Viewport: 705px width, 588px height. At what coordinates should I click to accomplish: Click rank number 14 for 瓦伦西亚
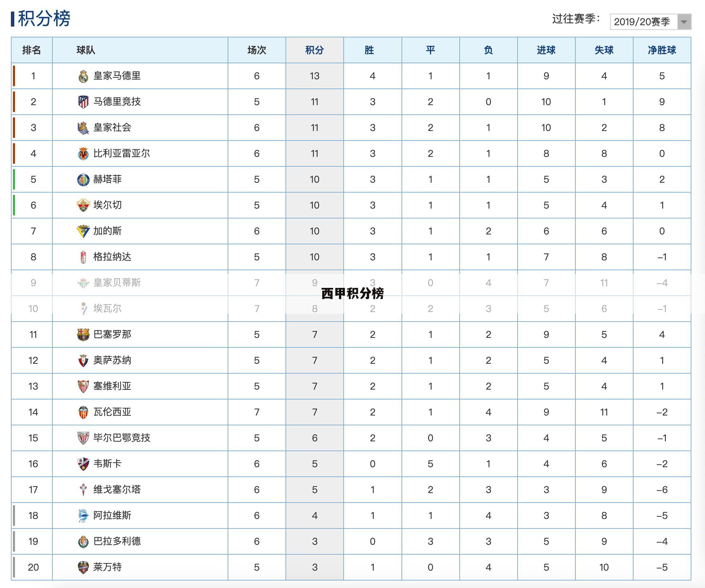(x=33, y=412)
